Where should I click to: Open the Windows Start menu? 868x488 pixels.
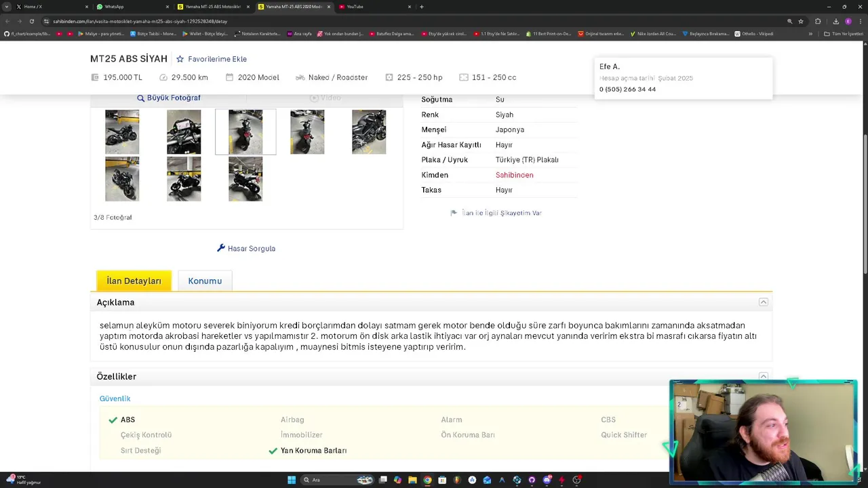click(x=292, y=480)
